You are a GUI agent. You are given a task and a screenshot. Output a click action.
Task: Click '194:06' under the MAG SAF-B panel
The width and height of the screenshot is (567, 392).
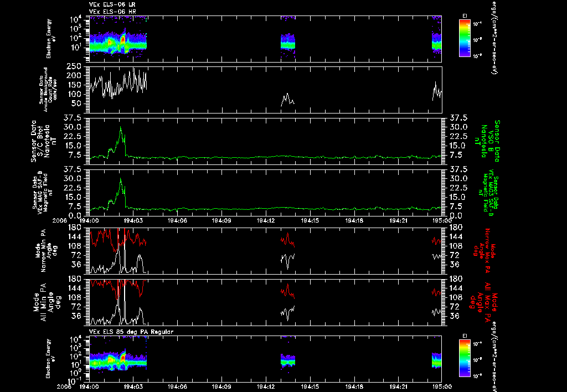[178, 220]
